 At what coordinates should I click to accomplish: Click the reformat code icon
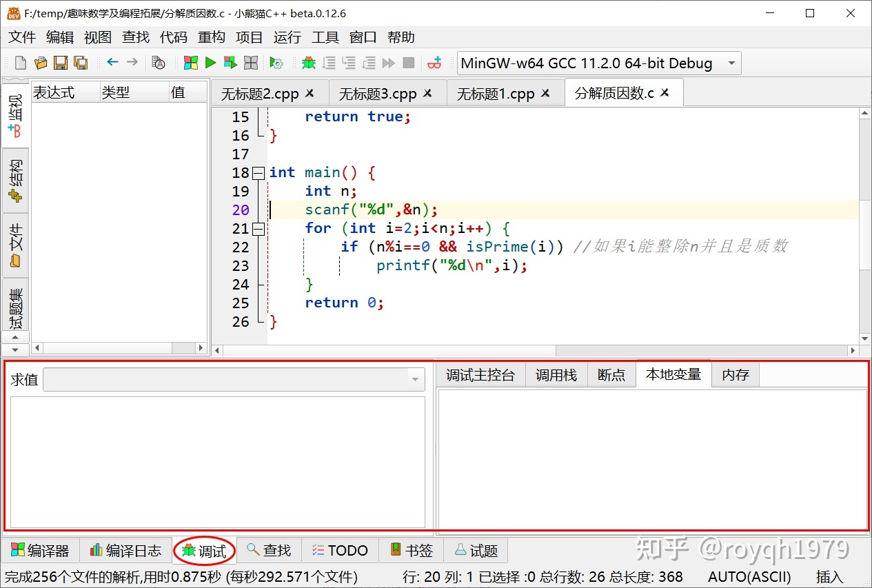[159, 63]
